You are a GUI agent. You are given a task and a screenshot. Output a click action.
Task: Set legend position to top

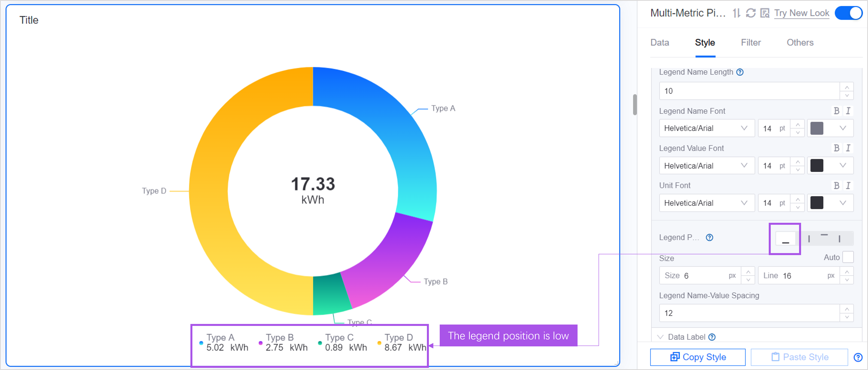(x=824, y=238)
